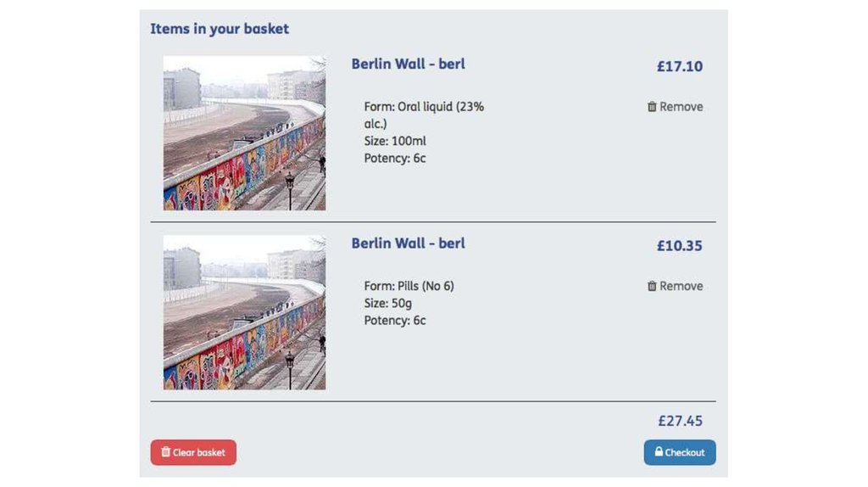The height and width of the screenshot is (487, 868).
Task: Click the 'Size: 50g' detail
Action: [390, 304]
